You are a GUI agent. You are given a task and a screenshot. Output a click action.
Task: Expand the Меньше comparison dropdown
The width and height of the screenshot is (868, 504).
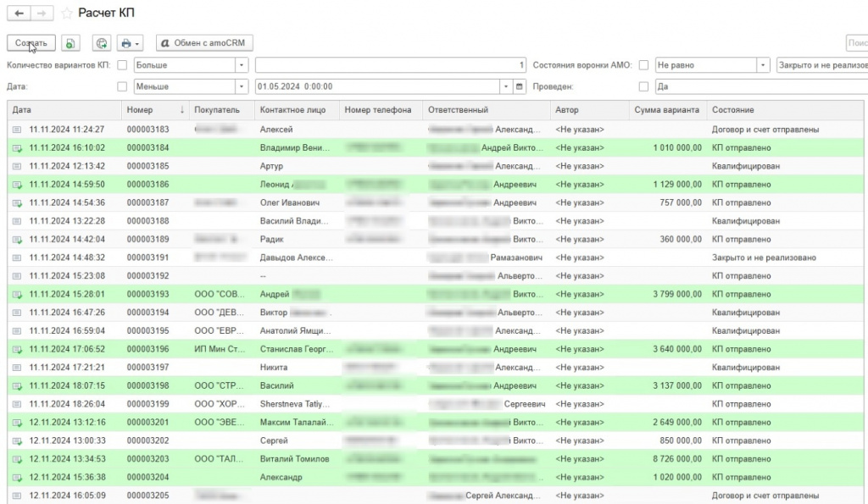click(x=241, y=86)
